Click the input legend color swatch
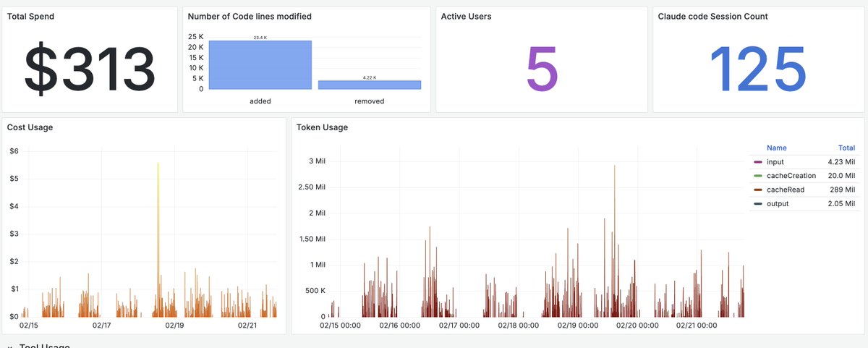 (758, 162)
